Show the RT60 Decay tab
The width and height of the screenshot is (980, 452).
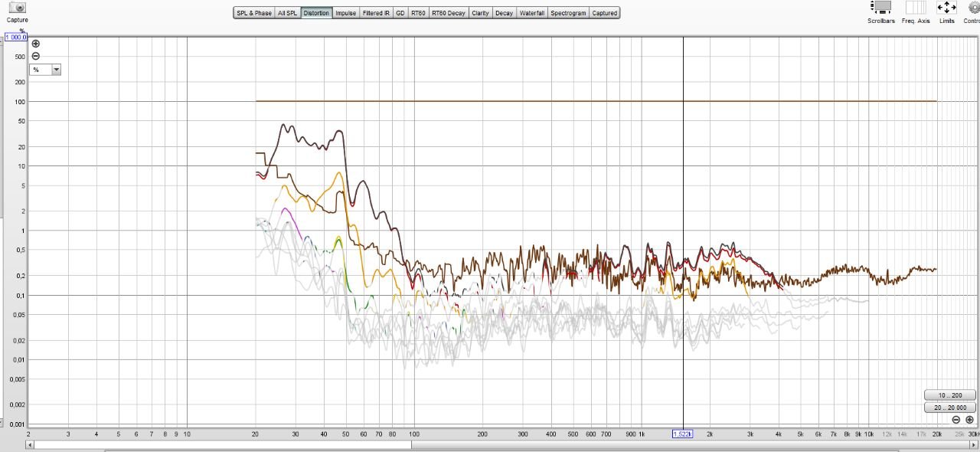(448, 13)
